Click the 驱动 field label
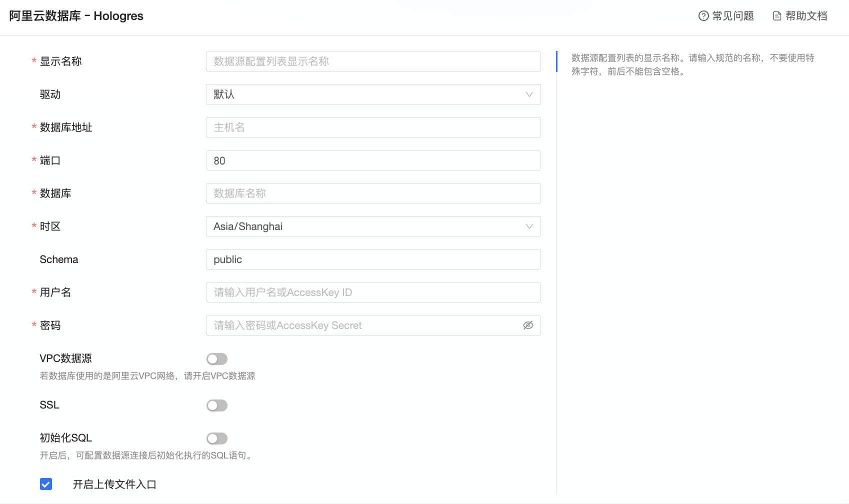The width and height of the screenshot is (849, 504). pos(50,94)
